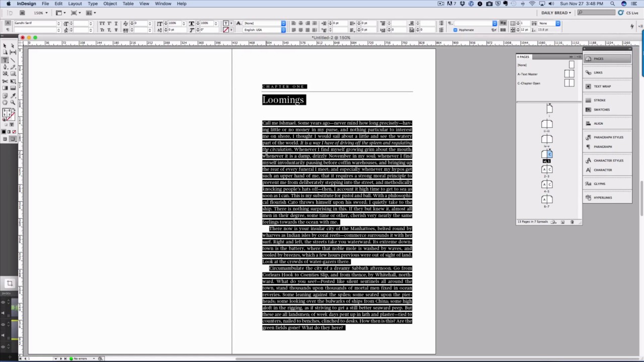Click the Fill color swatch in toolbox
Screen dimensions: 644x362
[6, 112]
